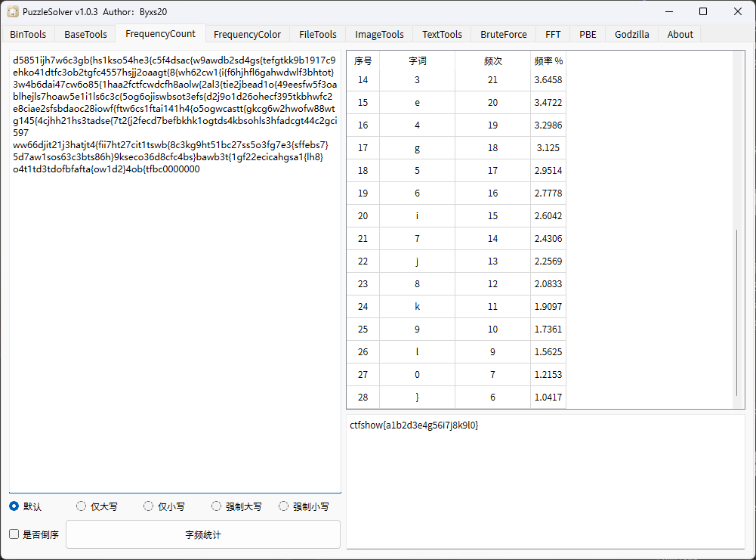Select the 默认 radio button
The width and height of the screenshot is (756, 560).
tap(14, 506)
